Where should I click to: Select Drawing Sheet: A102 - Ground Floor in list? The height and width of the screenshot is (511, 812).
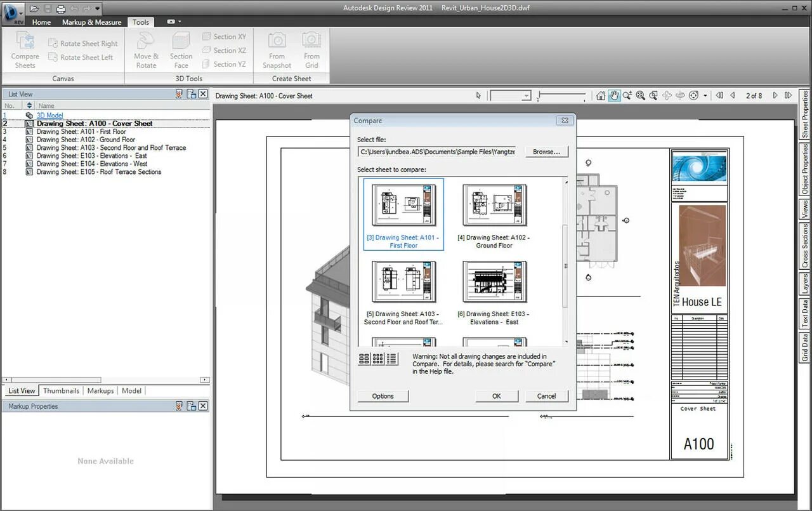86,140
